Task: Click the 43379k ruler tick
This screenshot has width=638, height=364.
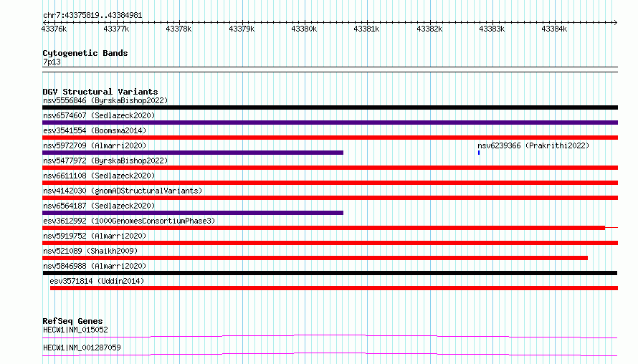Action: (242, 29)
